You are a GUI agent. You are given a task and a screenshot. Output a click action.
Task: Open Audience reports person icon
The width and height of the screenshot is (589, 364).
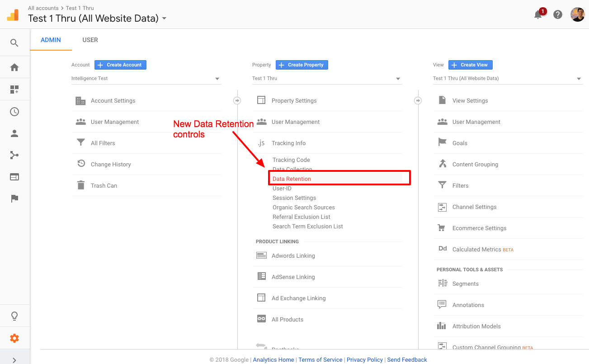pos(14,133)
